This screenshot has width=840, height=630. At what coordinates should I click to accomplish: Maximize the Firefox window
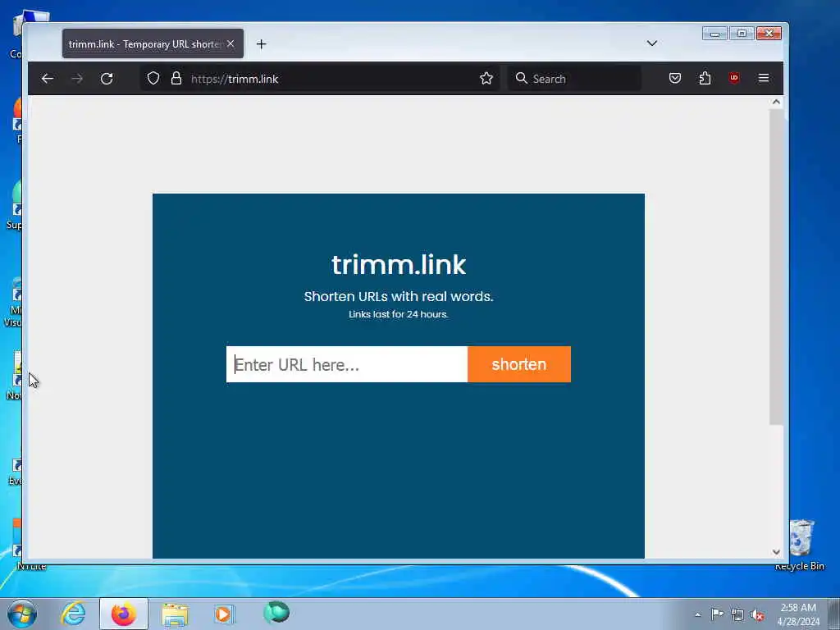(x=742, y=33)
